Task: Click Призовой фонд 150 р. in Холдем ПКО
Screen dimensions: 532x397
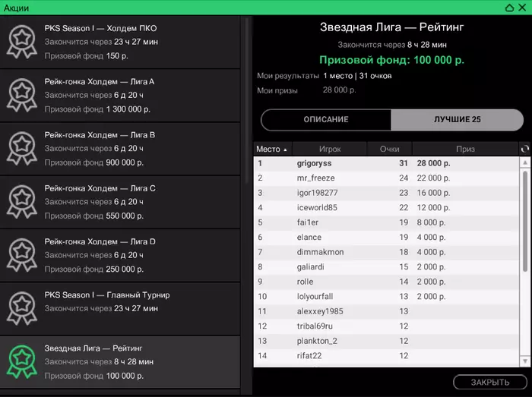Action: coord(86,56)
